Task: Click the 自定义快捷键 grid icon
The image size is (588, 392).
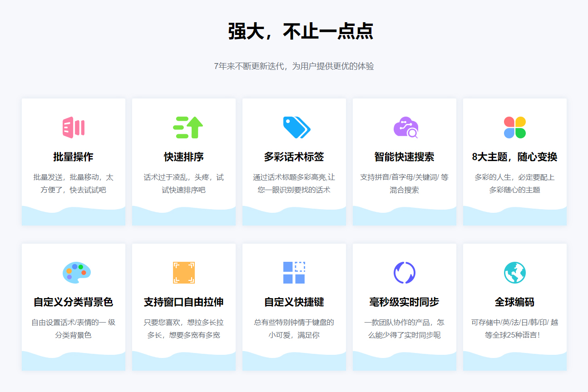Action: [294, 273]
